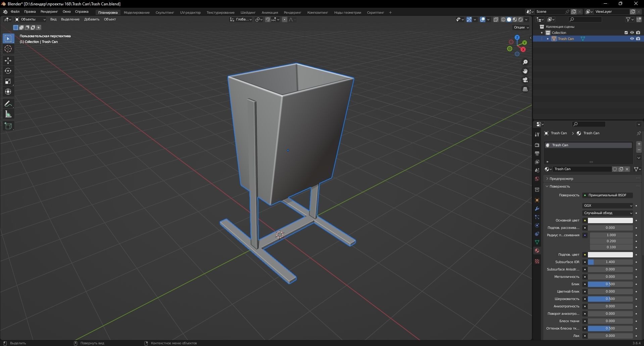The width and height of the screenshot is (644, 346).
Task: Click the Principled BSDF surface shader button
Action: [608, 195]
